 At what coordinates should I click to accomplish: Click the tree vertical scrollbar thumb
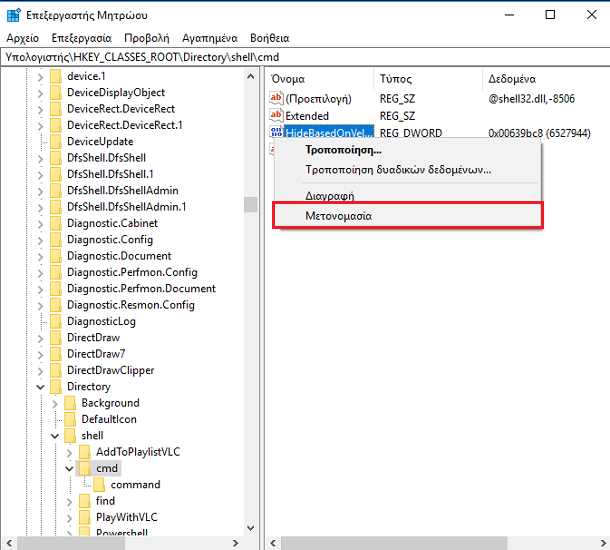click(251, 205)
